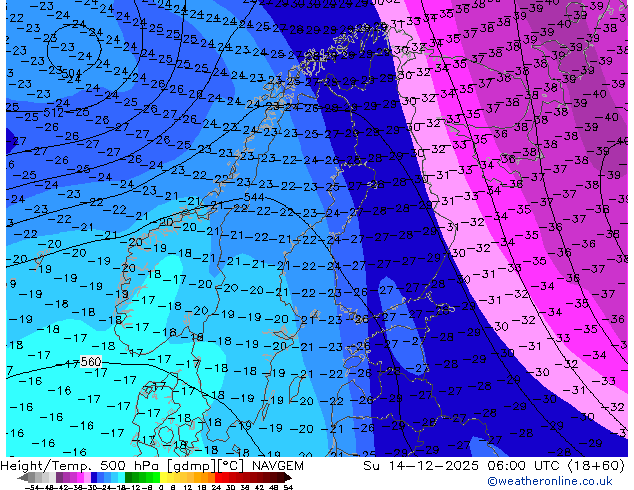Click the yellow swatch in the temperature legend

pyautogui.click(x=163, y=477)
